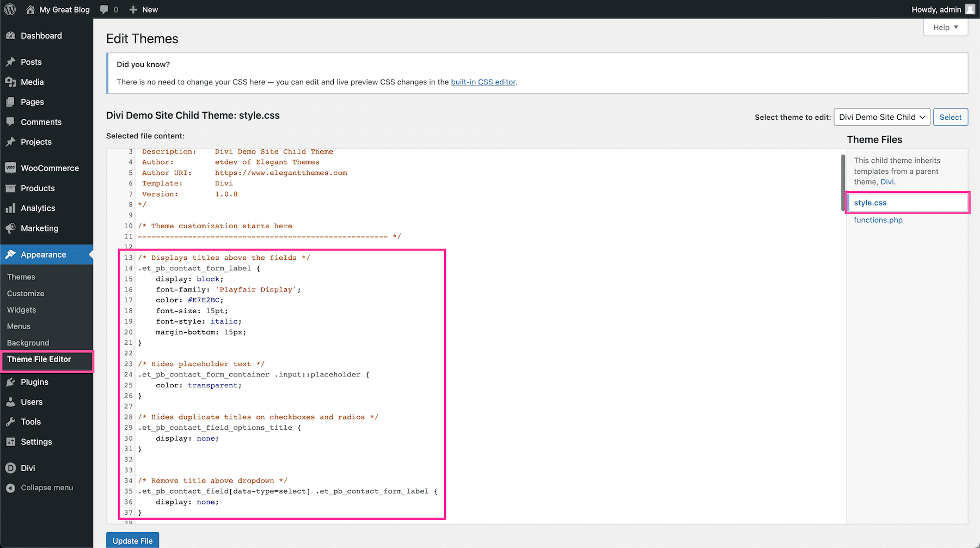The image size is (980, 548).
Task: Go to the Widgets submenu item
Action: point(22,309)
